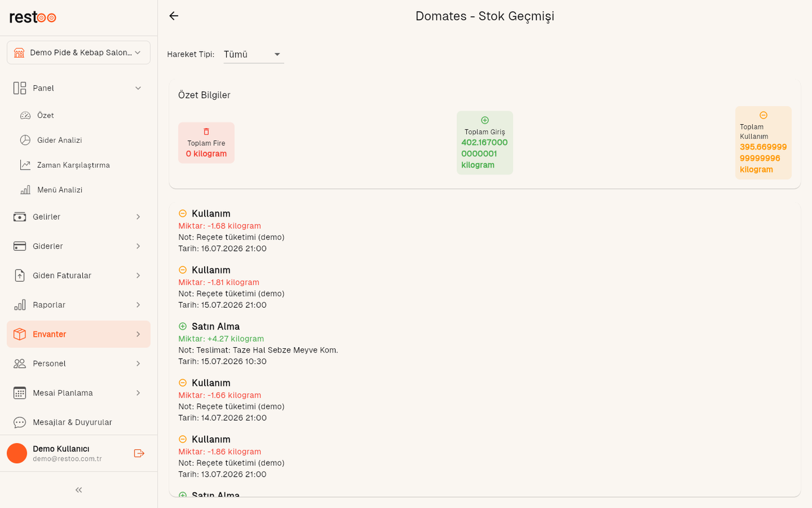Click the Envanter box icon in sidebar
The width and height of the screenshot is (812, 508).
click(20, 334)
